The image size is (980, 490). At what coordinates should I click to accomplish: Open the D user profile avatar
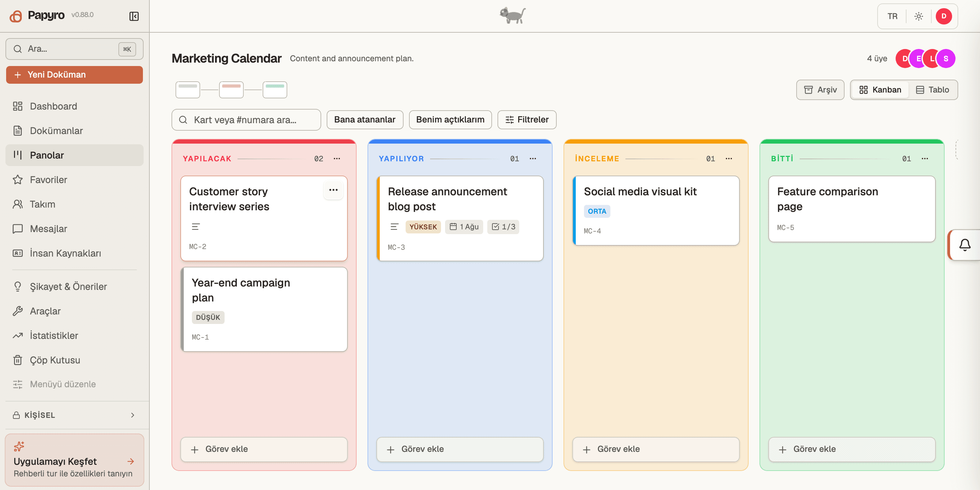944,16
